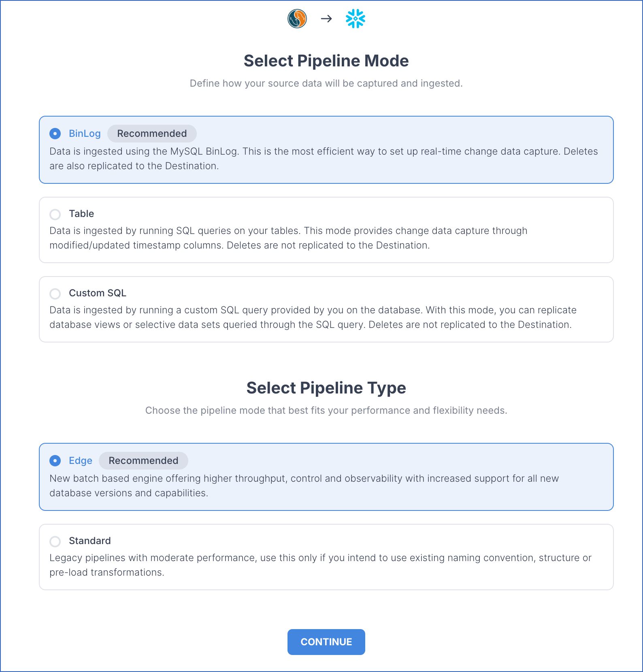Select the Table radio button
The height and width of the screenshot is (672, 643).
coord(55,214)
